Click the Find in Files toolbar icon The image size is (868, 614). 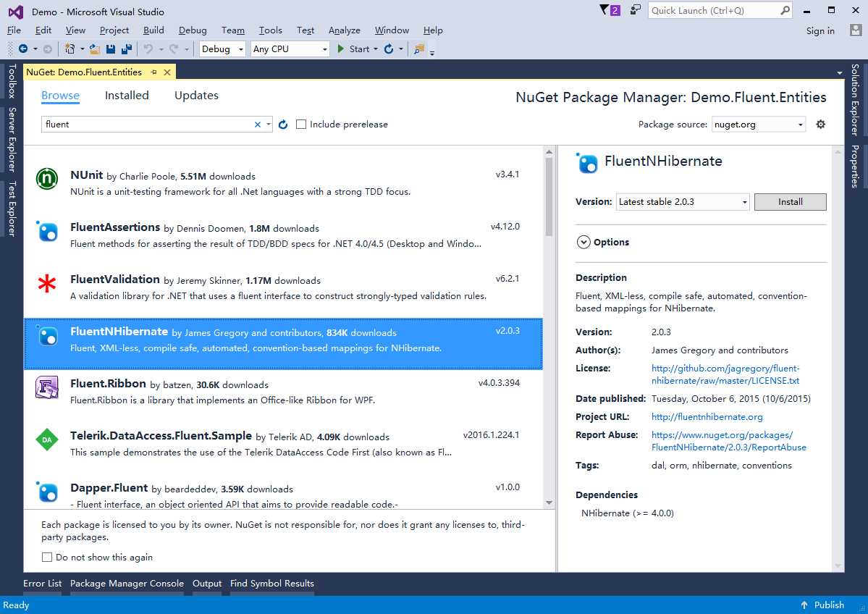pyautogui.click(x=419, y=49)
